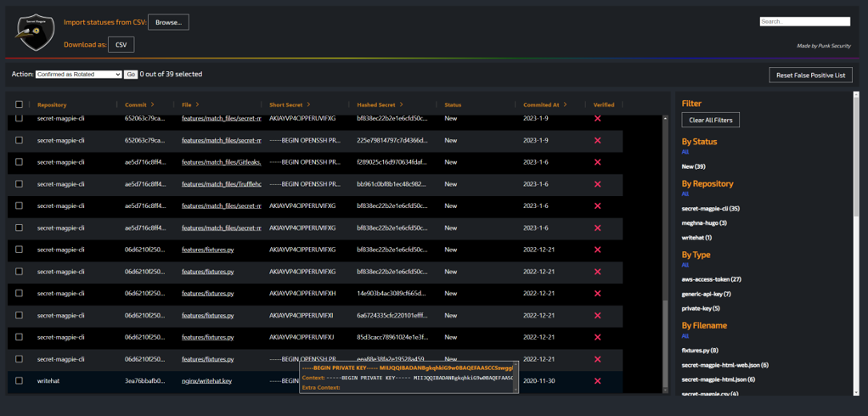868x416 pixels.
Task: Click the Verified column header
Action: (x=604, y=104)
